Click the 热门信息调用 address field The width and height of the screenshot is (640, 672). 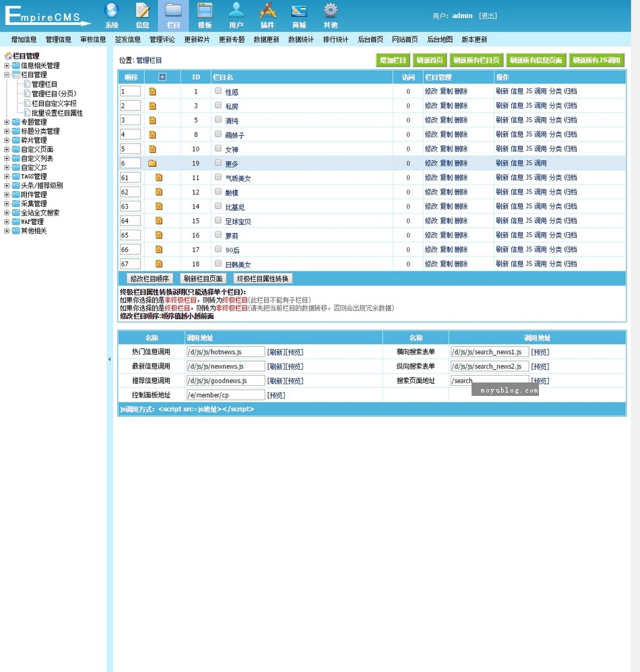226,352
